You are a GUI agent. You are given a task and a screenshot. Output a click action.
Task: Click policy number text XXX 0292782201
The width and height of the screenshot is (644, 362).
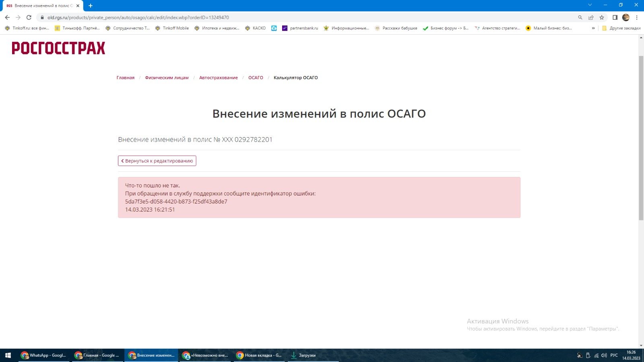(x=247, y=140)
